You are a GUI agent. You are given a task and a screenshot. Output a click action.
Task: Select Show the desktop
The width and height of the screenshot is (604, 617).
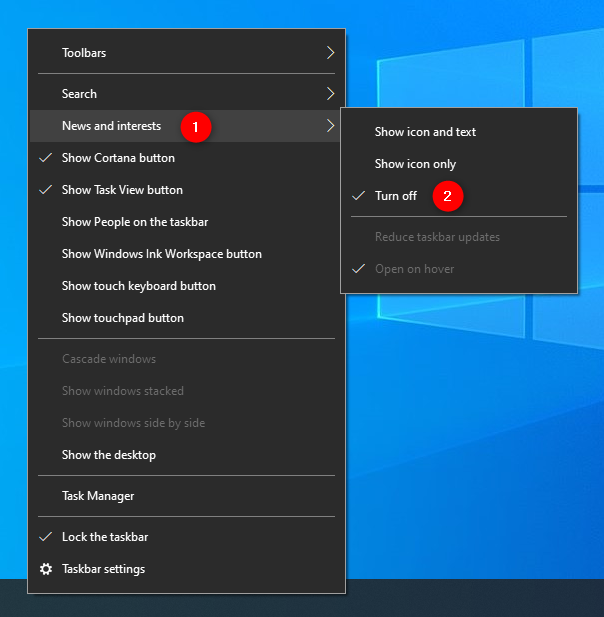coord(109,455)
